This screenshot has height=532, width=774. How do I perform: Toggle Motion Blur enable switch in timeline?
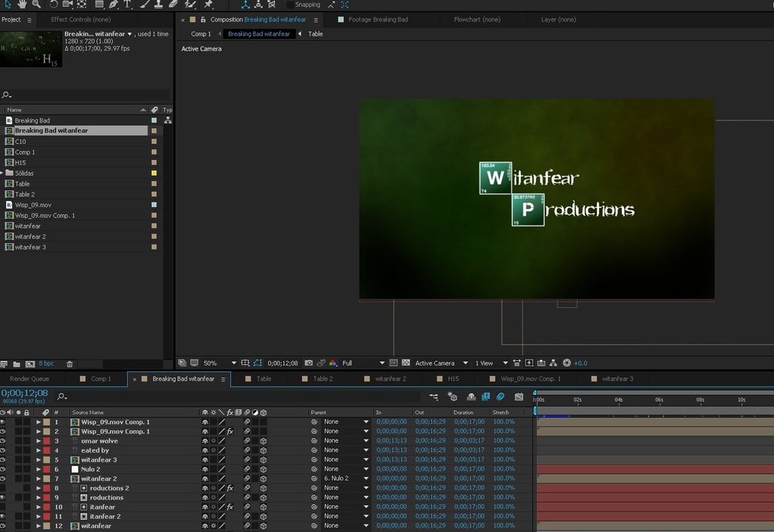500,396
